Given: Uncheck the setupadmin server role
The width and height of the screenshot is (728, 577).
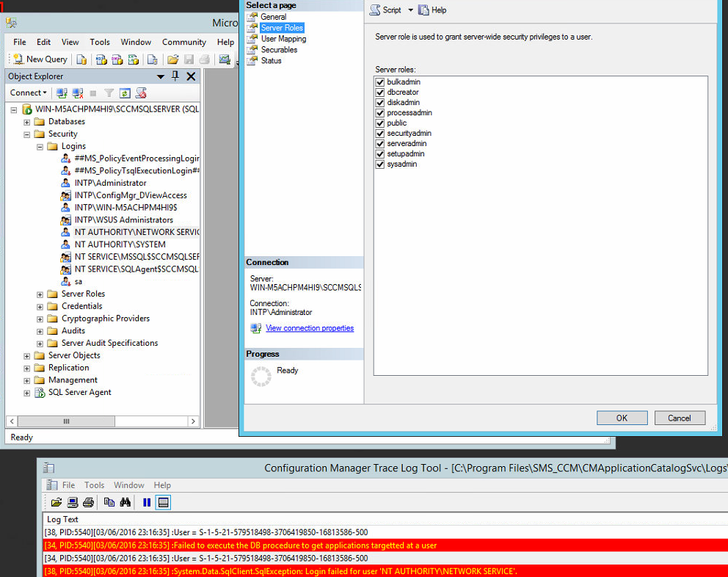Looking at the screenshot, I should [380, 153].
